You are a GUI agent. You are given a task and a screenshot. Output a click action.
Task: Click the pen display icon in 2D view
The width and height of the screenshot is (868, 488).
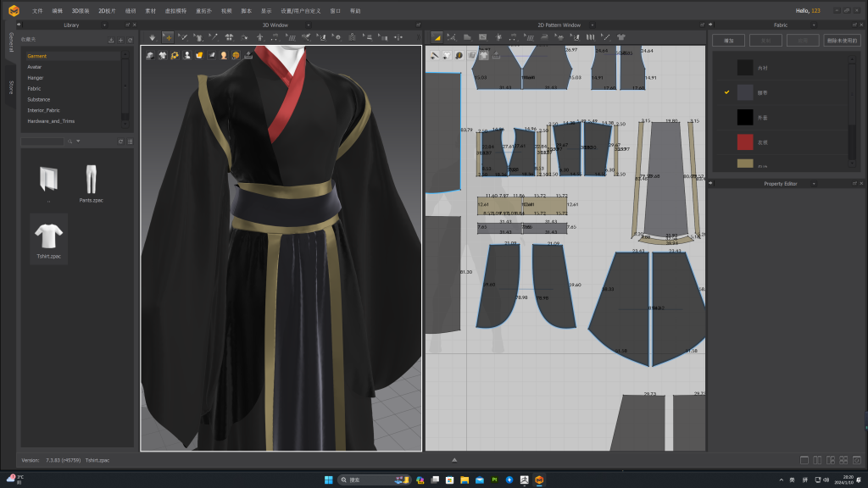click(x=435, y=55)
